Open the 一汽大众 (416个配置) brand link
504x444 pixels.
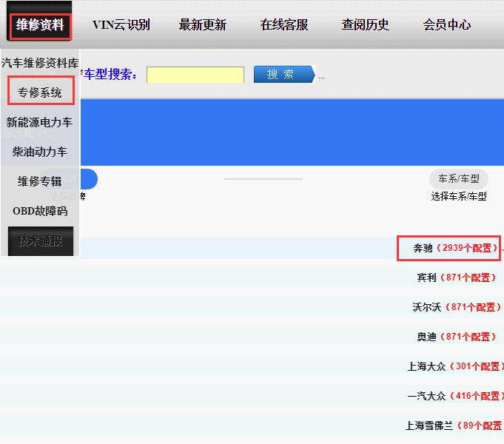coord(455,396)
